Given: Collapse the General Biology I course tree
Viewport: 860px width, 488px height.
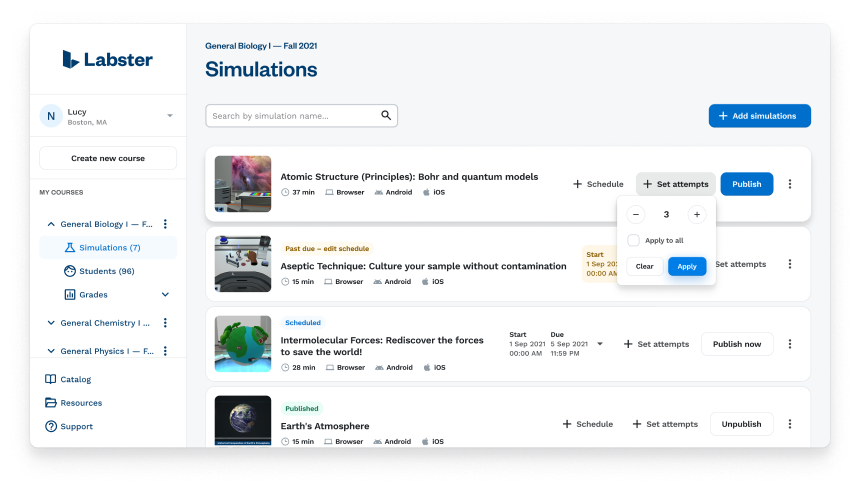Looking at the screenshot, I should click(51, 225).
